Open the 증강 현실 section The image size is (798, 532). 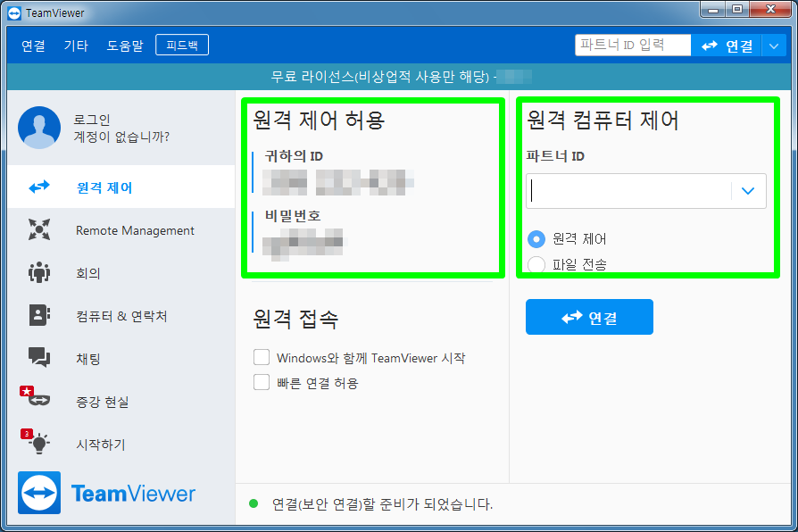121,401
